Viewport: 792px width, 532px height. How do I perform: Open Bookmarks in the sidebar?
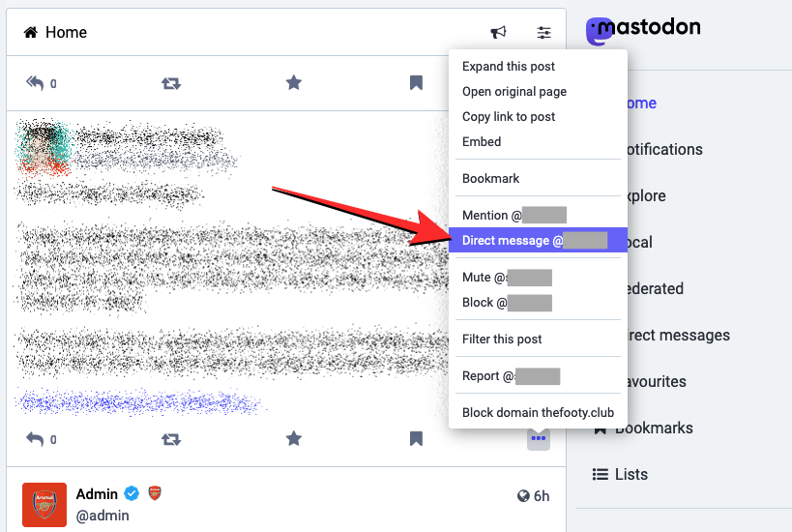(x=654, y=429)
